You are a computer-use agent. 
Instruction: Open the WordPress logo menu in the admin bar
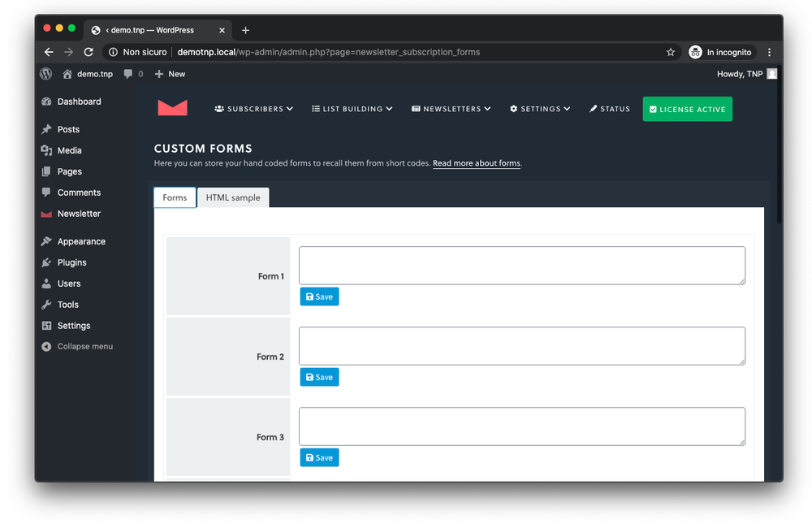tap(45, 74)
